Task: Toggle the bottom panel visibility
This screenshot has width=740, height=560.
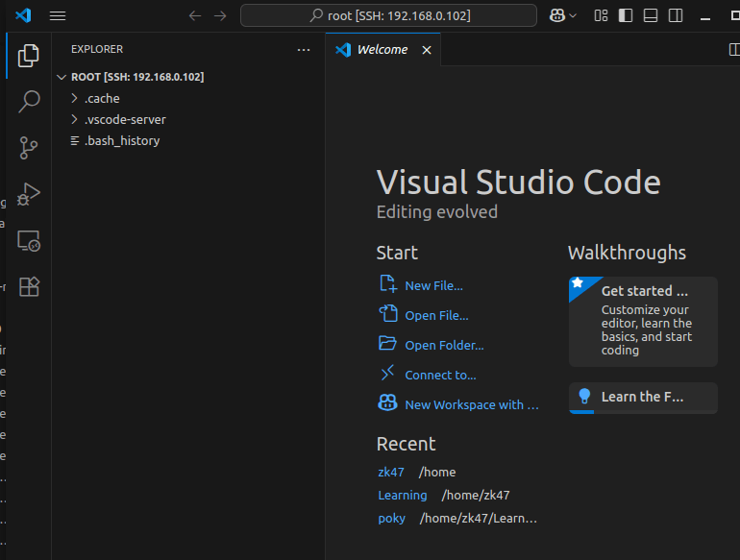Action: click(x=651, y=15)
